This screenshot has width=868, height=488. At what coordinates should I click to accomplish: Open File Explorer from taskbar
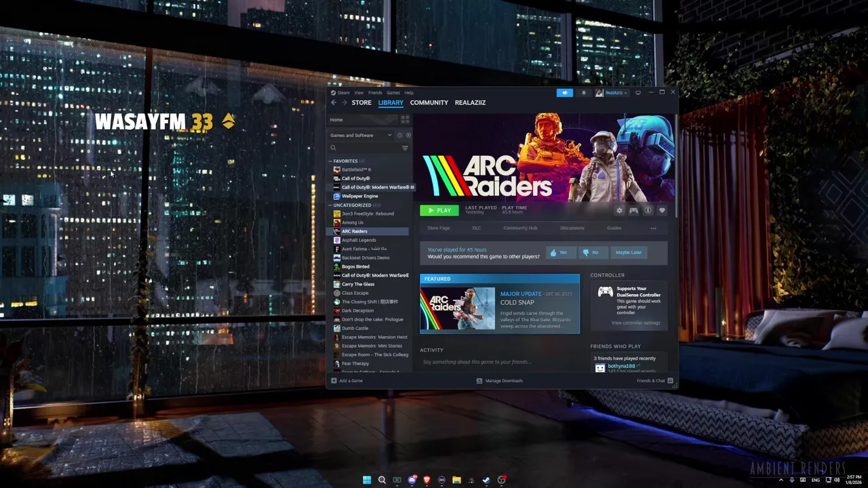(x=456, y=480)
